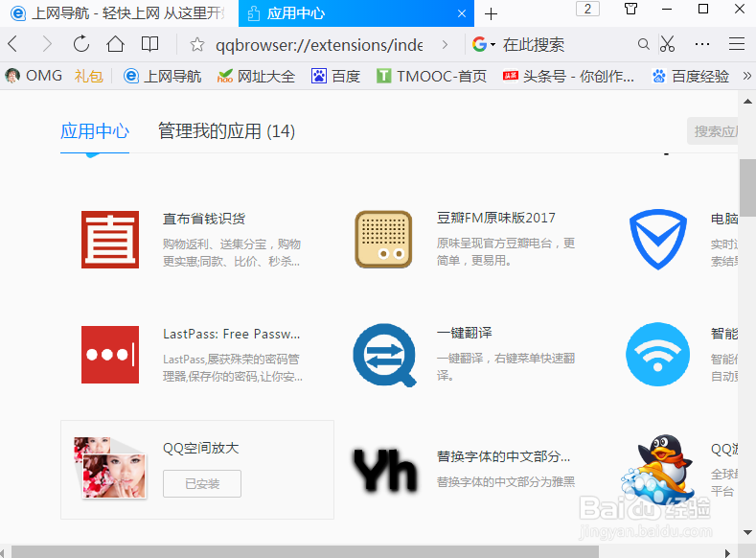The image size is (756, 558).
Task: Click the horizontal scrollbar thumb
Action: 305,551
